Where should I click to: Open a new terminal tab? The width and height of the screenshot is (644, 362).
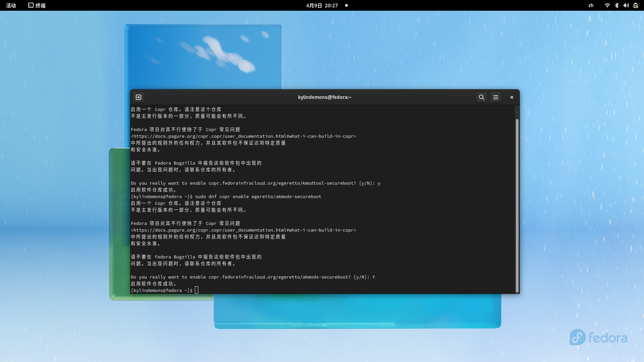(139, 97)
